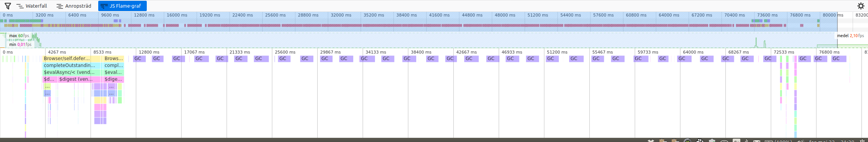868x142 pixels.
Task: Click the '16000 ms' overview ruler tick
Action: point(177,15)
